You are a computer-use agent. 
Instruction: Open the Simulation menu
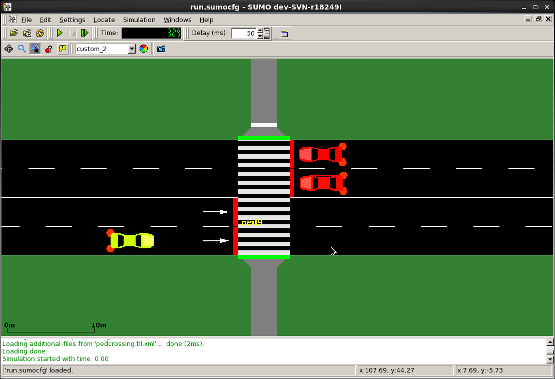click(139, 19)
